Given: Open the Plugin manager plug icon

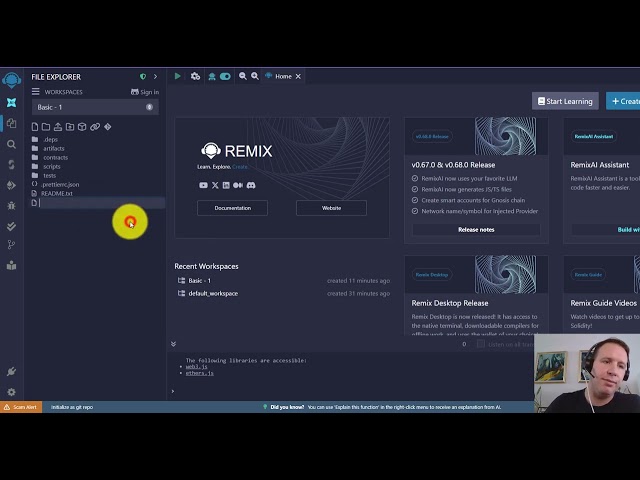Looking at the screenshot, I should tap(11, 371).
